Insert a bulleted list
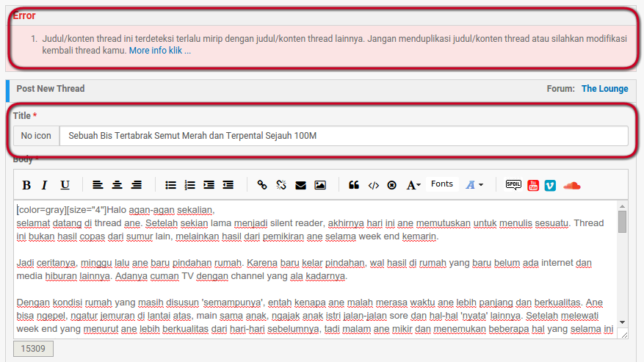Screen dimensions: 644x362 170,185
